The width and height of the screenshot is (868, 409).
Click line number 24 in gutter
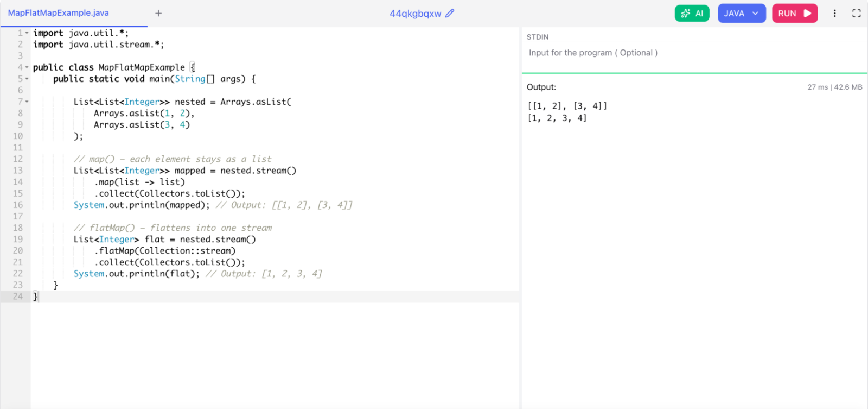18,297
